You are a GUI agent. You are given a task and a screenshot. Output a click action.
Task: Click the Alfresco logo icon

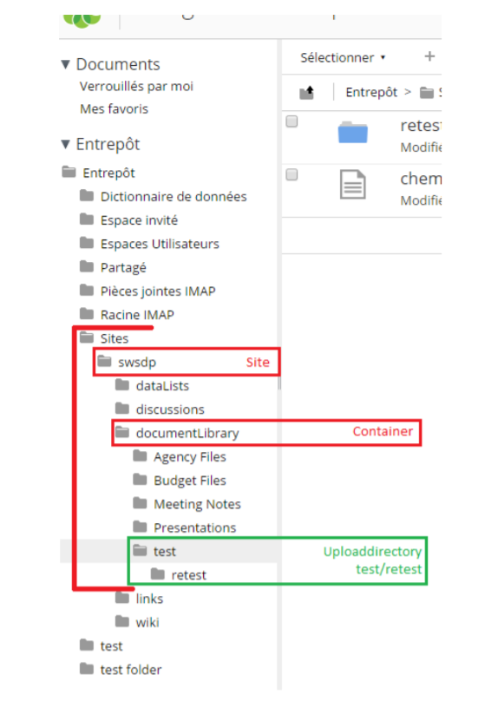click(x=82, y=20)
